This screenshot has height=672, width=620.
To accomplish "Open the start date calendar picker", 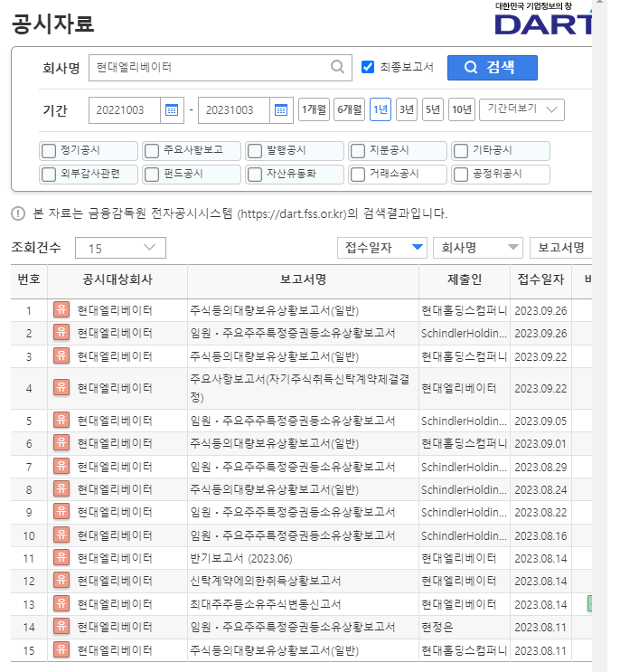I will click(172, 110).
